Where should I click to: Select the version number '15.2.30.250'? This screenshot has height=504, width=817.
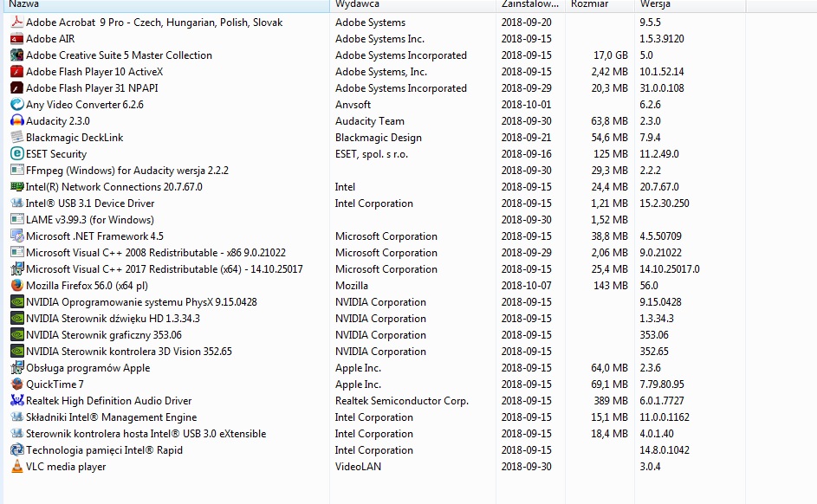665,203
